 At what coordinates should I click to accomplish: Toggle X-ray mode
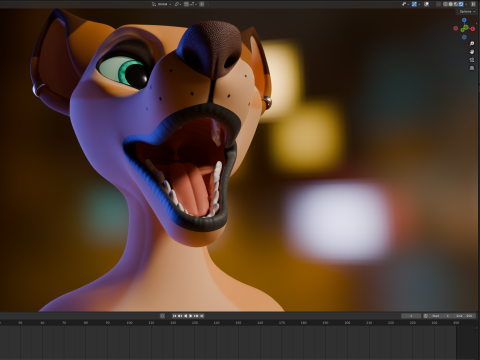pyautogui.click(x=438, y=4)
